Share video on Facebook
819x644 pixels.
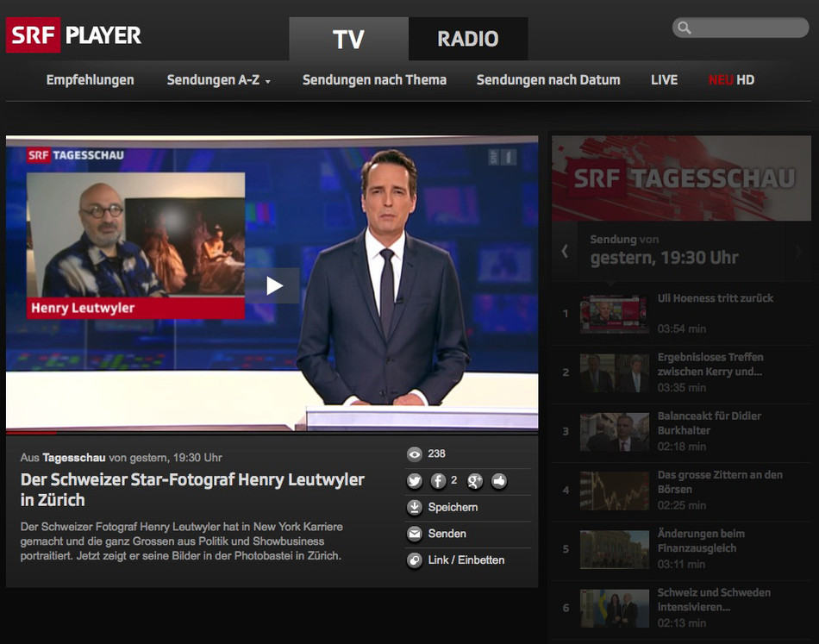coord(438,481)
